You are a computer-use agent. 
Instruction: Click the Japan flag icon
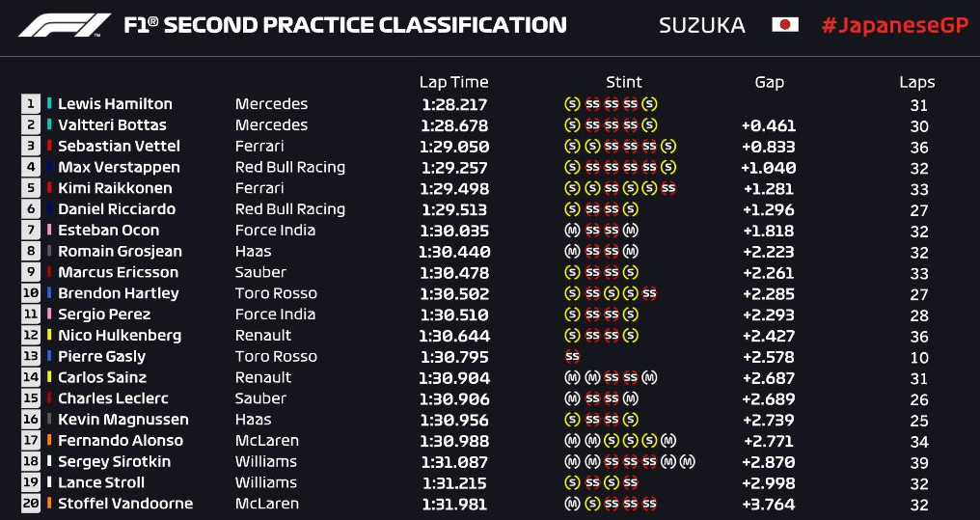click(785, 25)
